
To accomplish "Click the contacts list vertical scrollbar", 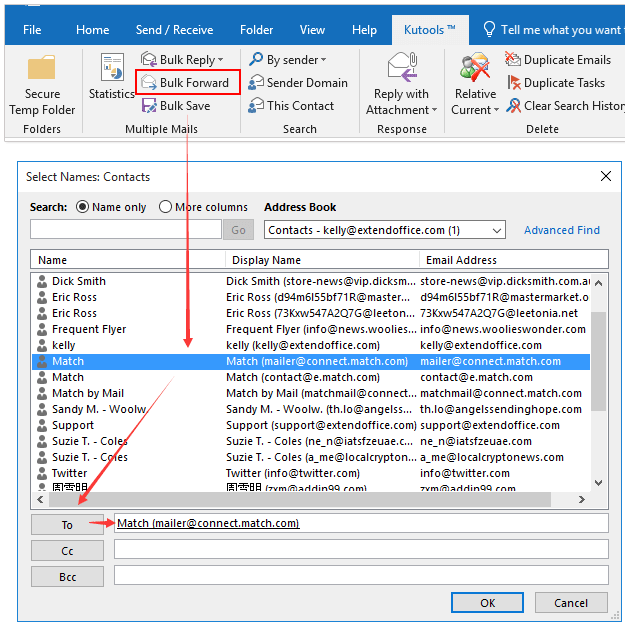I will [x=598, y=360].
